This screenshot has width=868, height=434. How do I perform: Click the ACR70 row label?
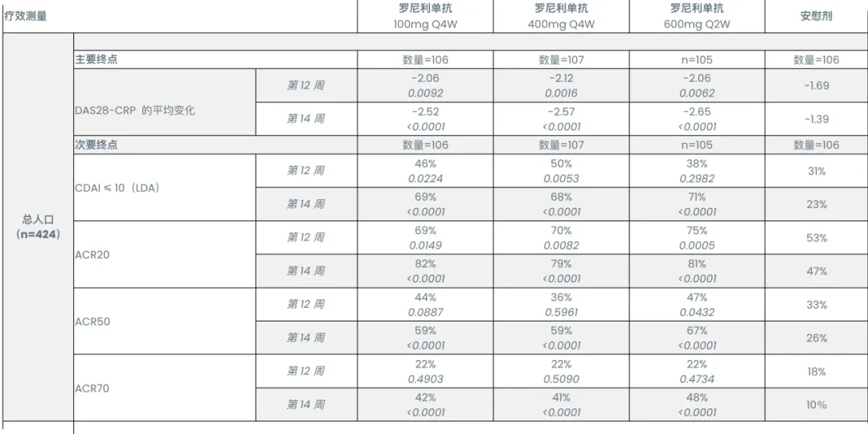[92, 388]
